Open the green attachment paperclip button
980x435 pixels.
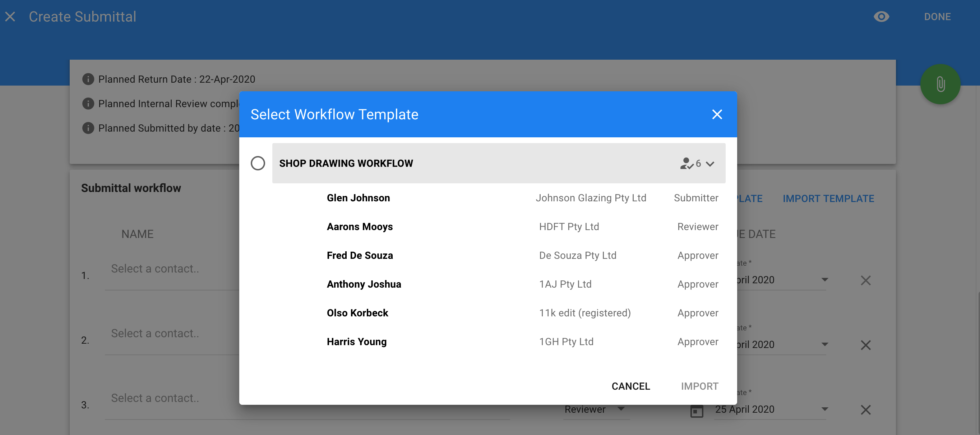pyautogui.click(x=940, y=84)
